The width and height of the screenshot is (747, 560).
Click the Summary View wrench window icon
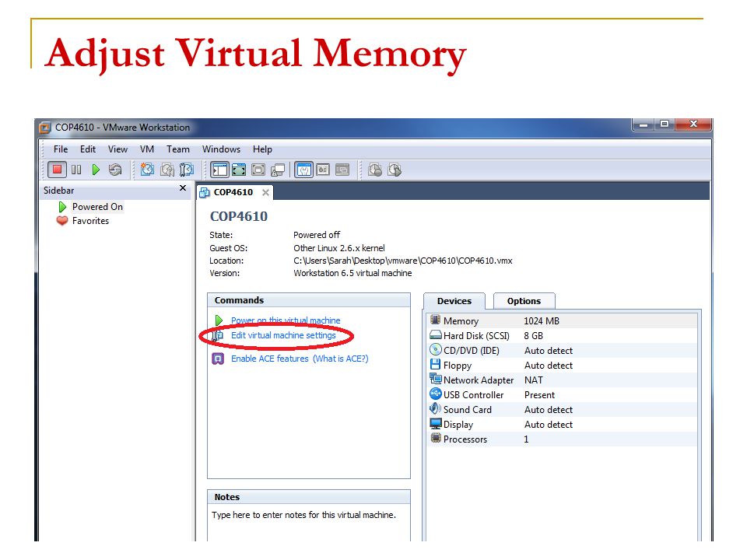pyautogui.click(x=303, y=170)
